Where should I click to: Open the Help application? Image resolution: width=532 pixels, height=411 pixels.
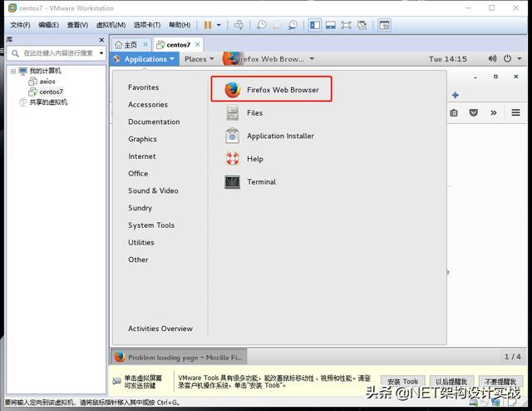coord(244,159)
